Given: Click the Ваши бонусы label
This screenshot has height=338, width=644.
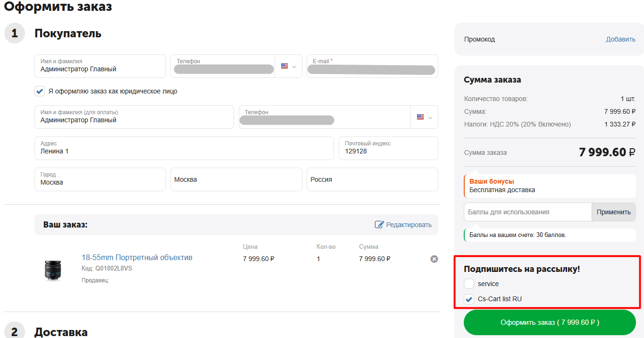Looking at the screenshot, I should [x=492, y=181].
